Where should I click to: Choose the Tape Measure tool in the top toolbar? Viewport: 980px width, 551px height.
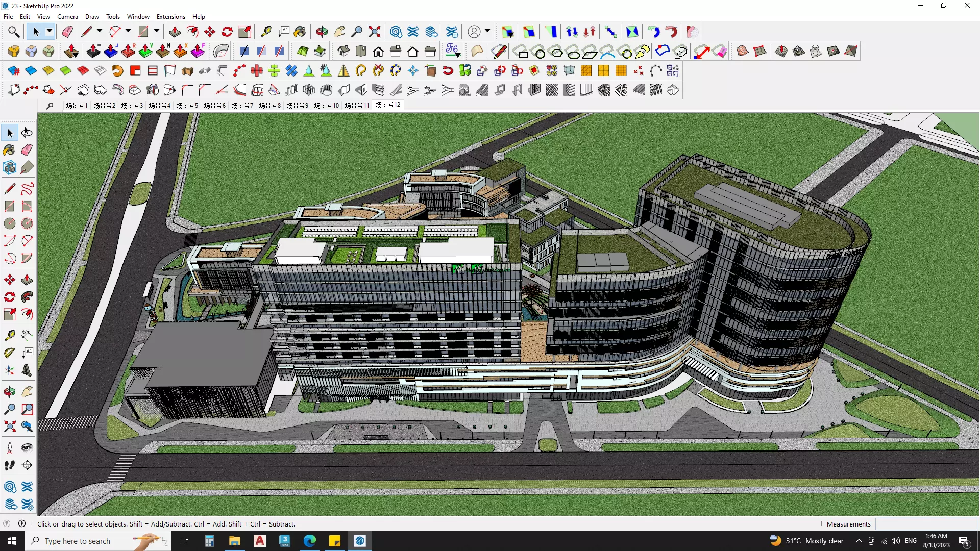(x=266, y=32)
